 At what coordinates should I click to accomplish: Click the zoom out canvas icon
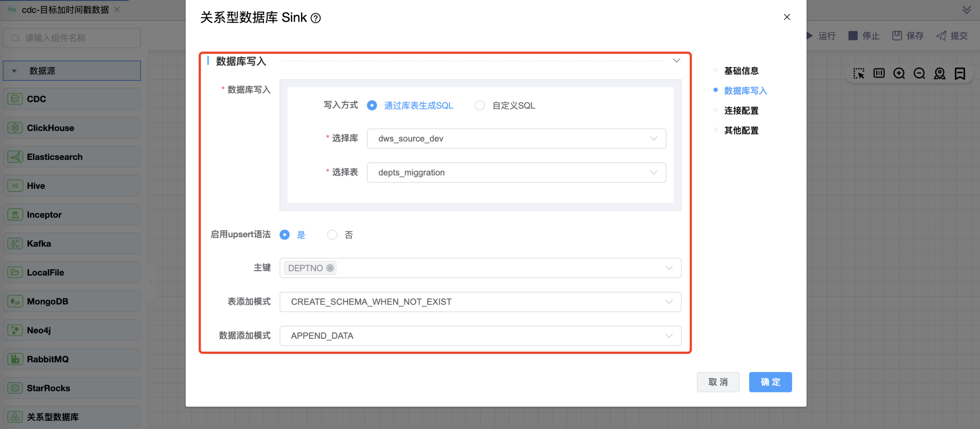tap(919, 73)
